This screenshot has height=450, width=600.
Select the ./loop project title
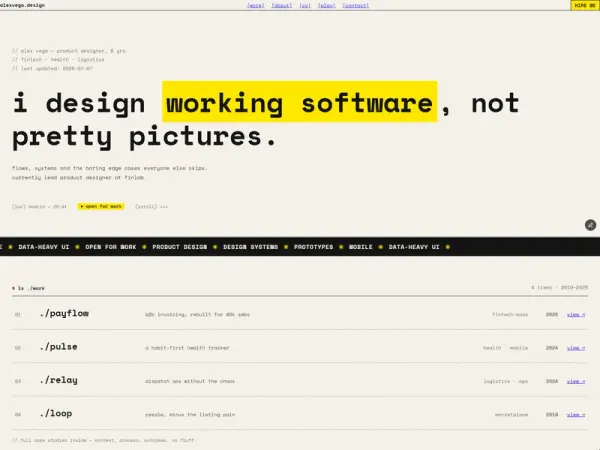pyautogui.click(x=56, y=414)
